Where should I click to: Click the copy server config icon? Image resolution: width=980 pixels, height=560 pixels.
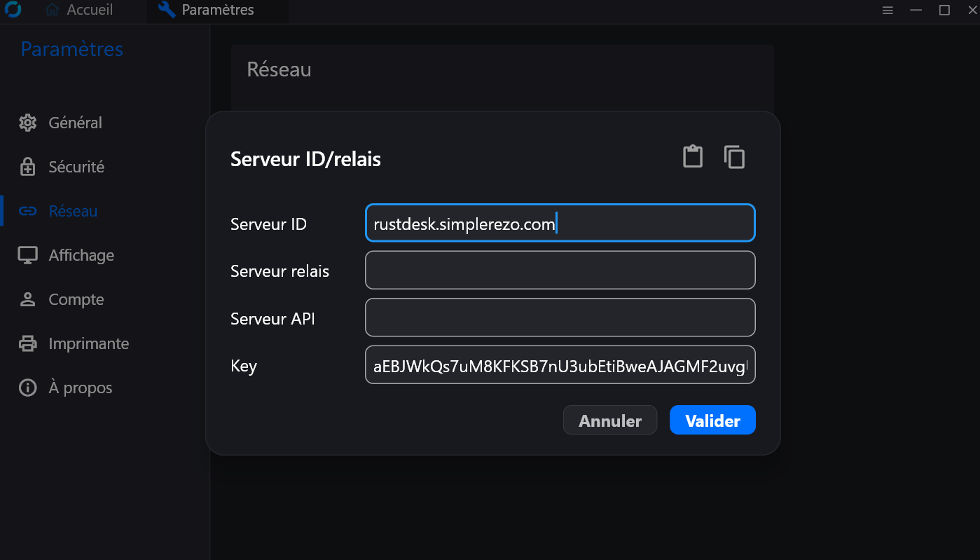734,156
